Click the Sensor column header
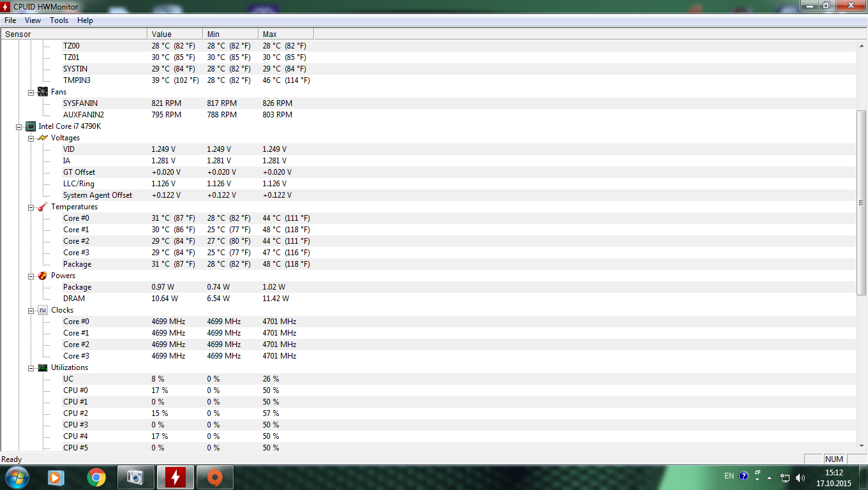Screen dimensions: 868x490 coord(74,34)
